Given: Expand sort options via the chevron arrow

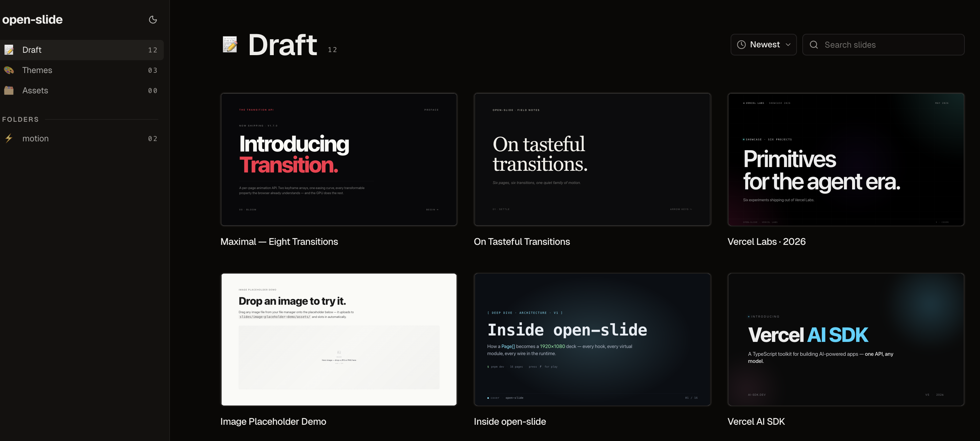Looking at the screenshot, I should pyautogui.click(x=788, y=45).
